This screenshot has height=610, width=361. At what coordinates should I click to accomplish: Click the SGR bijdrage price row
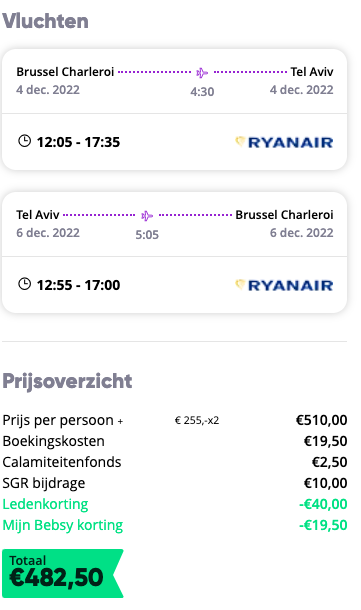point(175,483)
